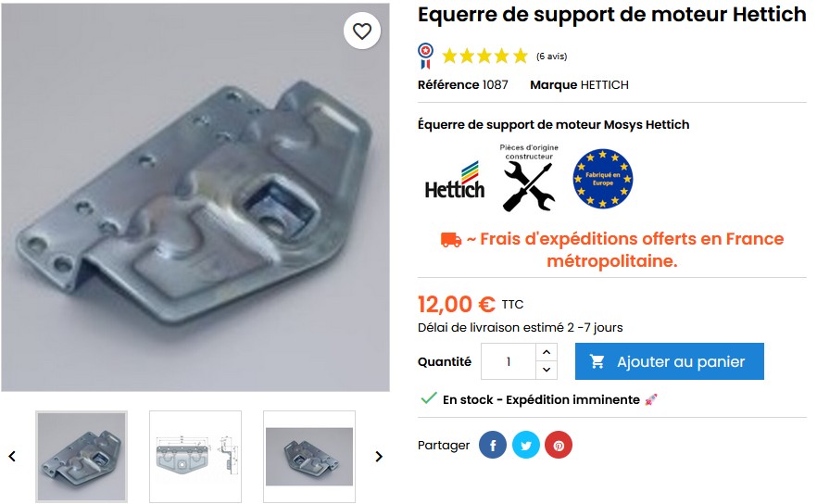Add product to wishlist via heart icon
This screenshot has height=504, width=817.
361,31
